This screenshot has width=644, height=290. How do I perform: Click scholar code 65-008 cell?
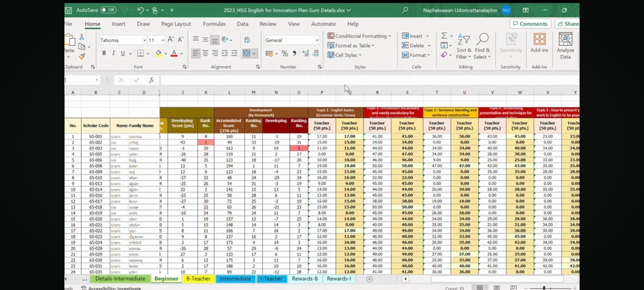click(x=96, y=166)
